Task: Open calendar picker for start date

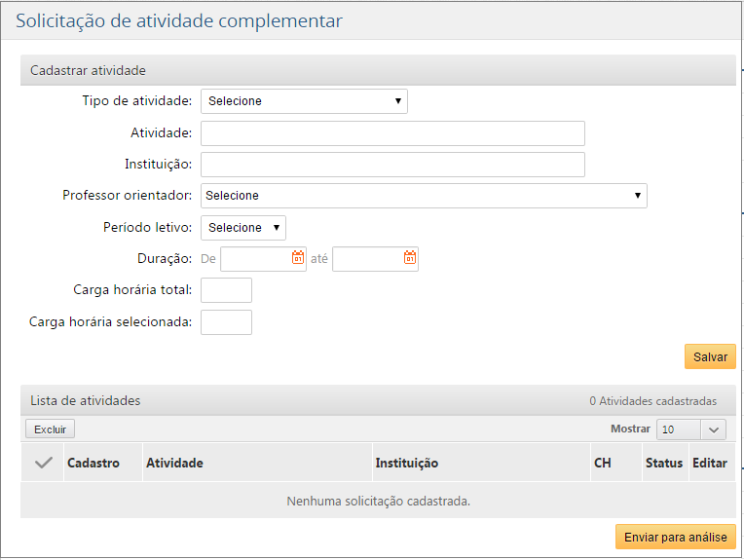Action: click(298, 258)
